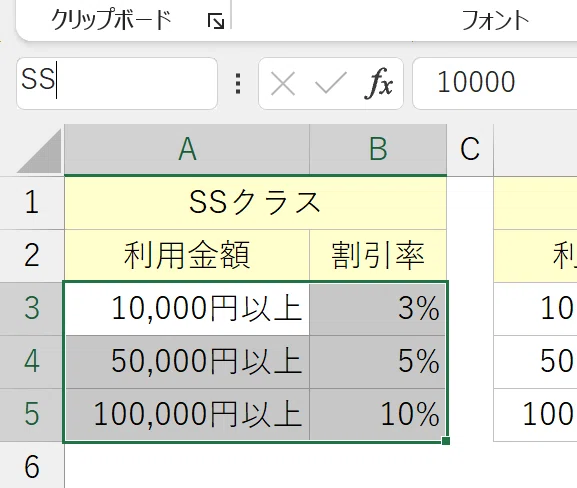
Task: Click the 10,000円以上 cell
Action: pyautogui.click(x=187, y=309)
